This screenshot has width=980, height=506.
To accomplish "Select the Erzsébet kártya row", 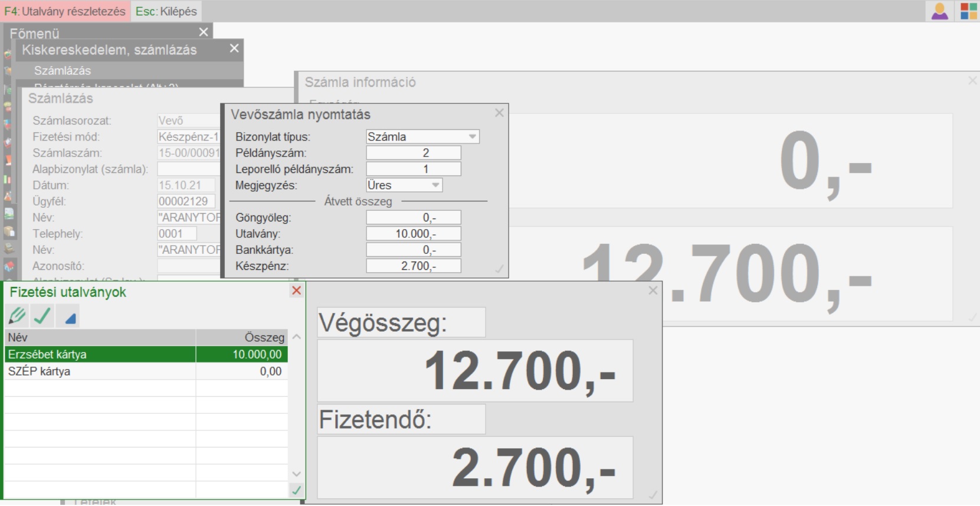I will click(x=146, y=354).
